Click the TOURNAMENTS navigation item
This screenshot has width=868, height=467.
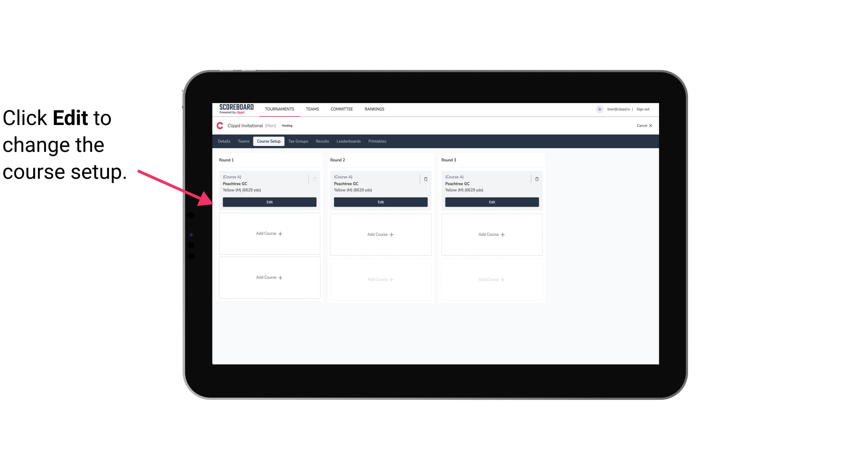point(280,109)
